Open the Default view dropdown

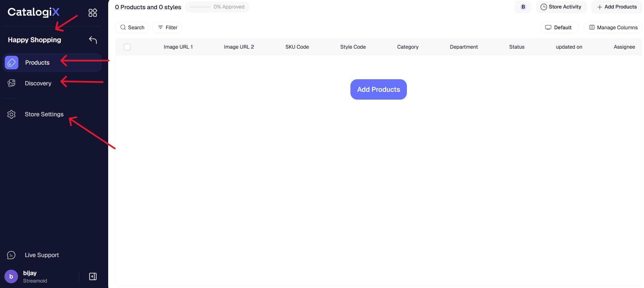point(559,28)
